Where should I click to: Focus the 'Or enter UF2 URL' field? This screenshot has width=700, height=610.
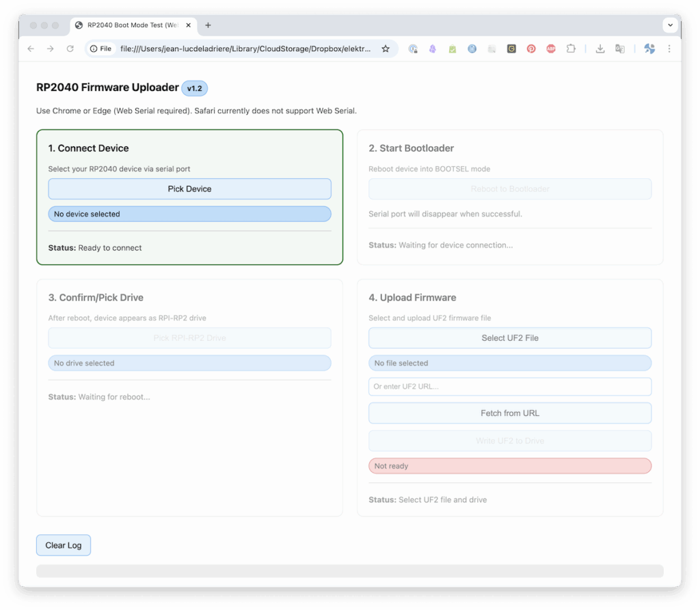509,387
